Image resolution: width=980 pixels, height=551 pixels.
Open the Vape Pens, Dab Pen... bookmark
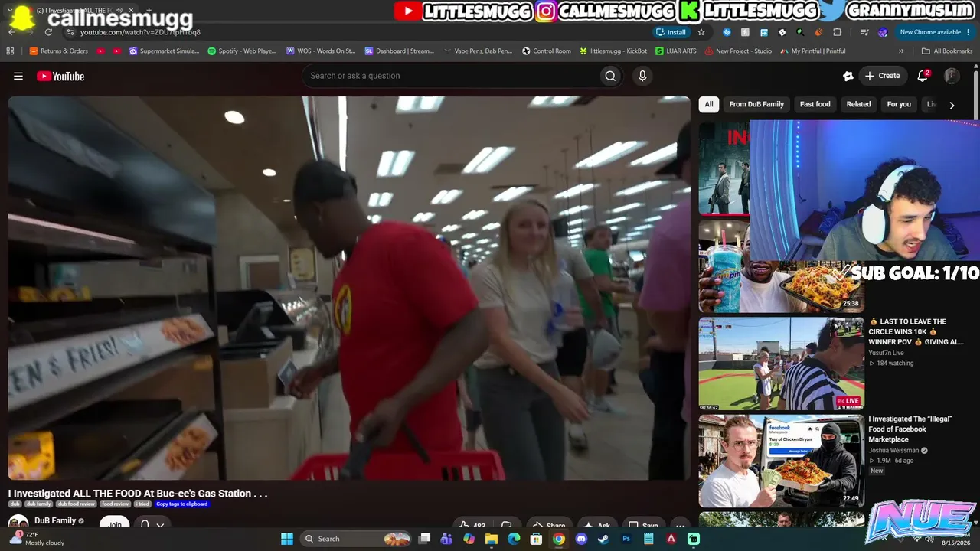tap(478, 51)
